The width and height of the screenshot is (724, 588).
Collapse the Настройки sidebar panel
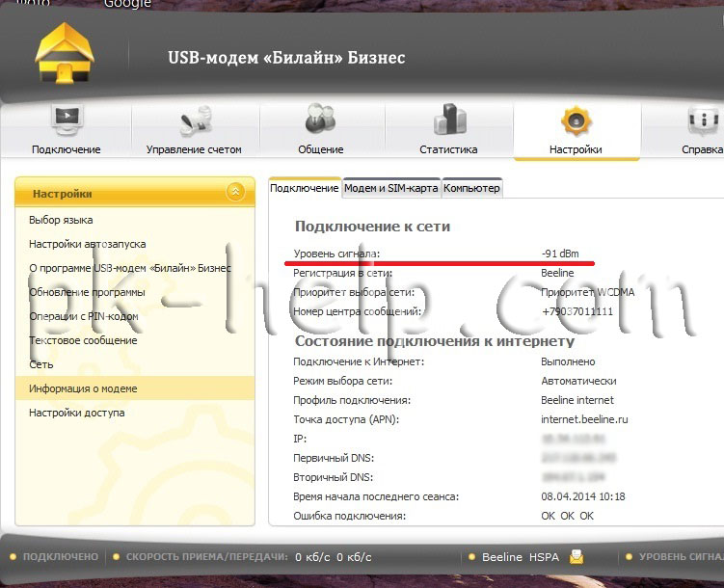point(235,192)
